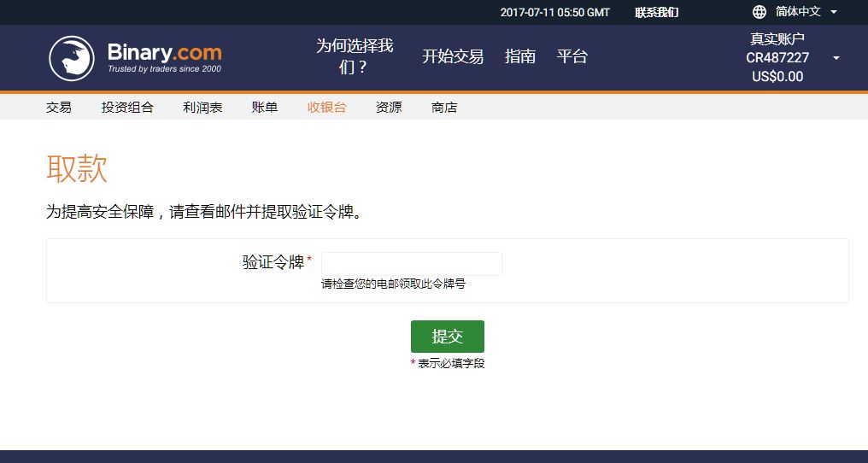Open the 为何选择我们？ menu item

coord(355,56)
